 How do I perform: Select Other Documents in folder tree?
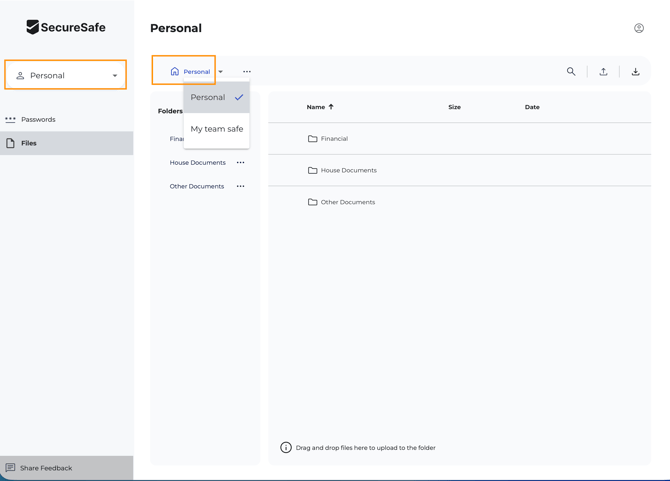coord(196,187)
